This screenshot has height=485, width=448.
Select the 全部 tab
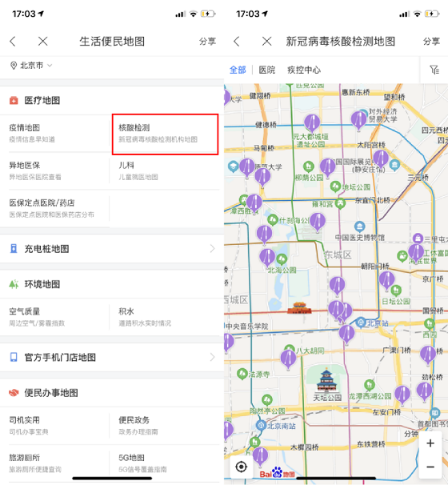tap(238, 70)
